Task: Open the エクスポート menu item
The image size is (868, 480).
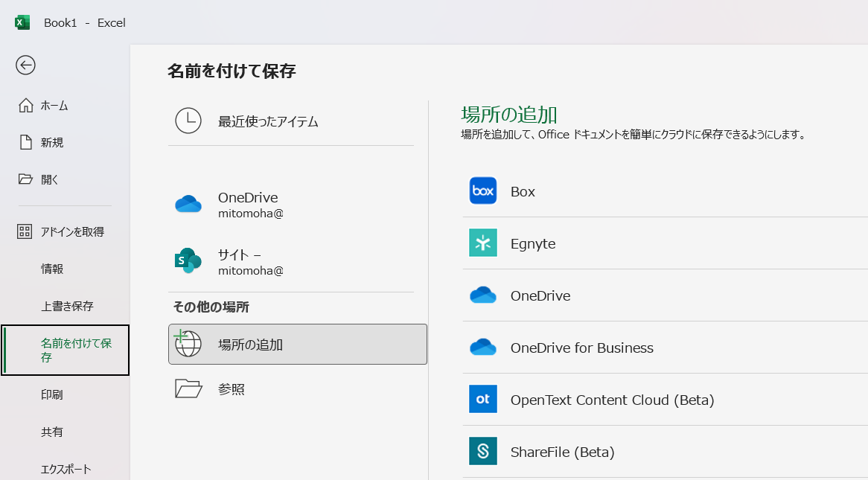Action: 65,468
